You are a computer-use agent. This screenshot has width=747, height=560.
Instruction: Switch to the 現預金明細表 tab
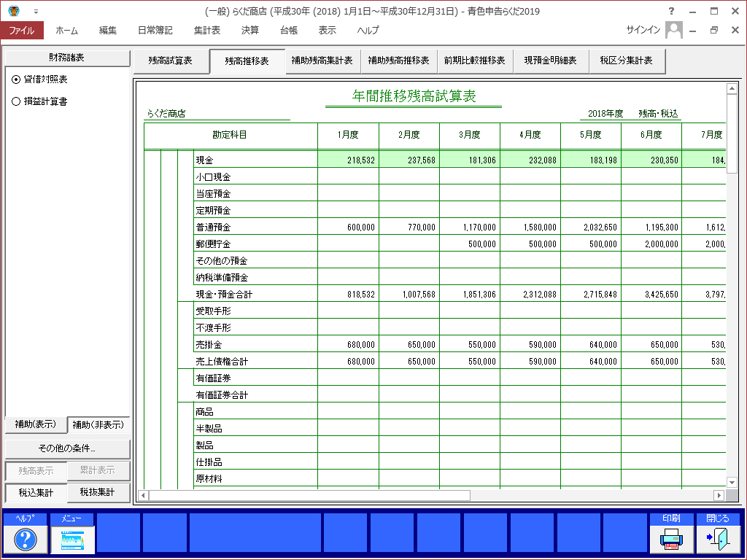[551, 61]
